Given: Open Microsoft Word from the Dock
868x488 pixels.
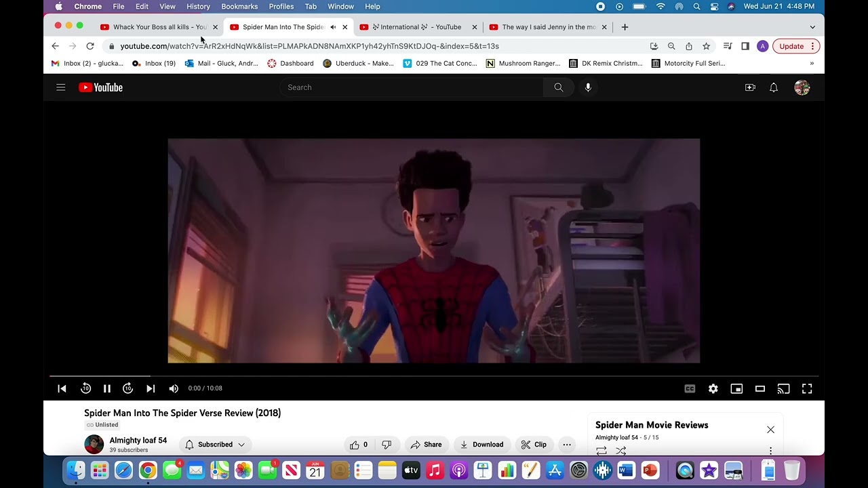Looking at the screenshot, I should 626,470.
